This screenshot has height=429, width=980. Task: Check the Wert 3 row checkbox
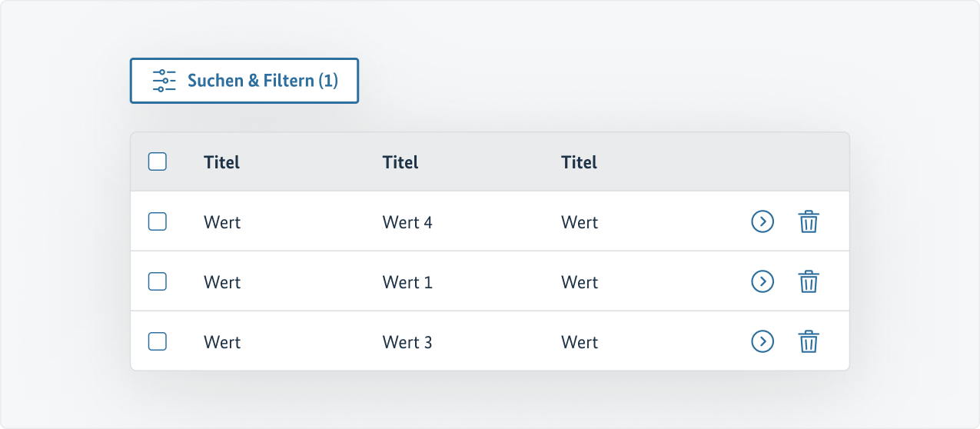(x=158, y=341)
